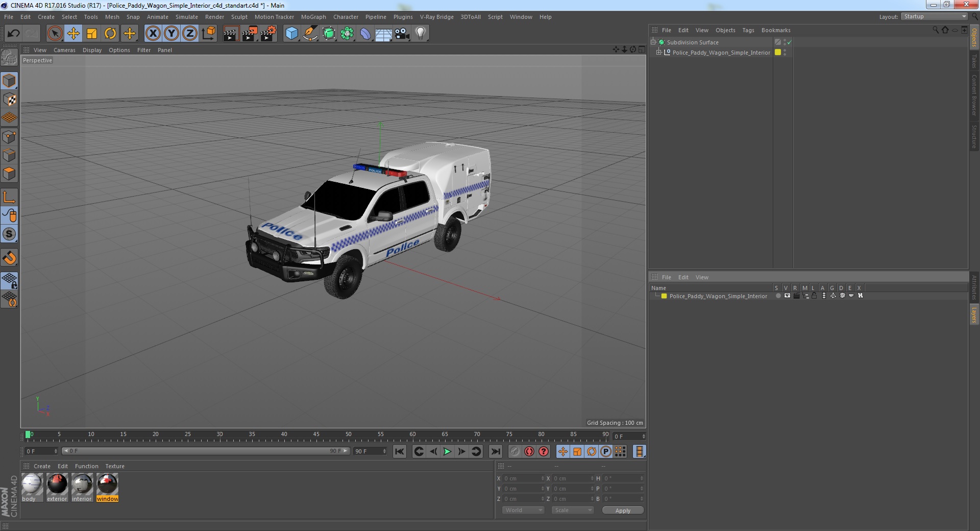
Task: Switch to Polygons mode
Action: 9,174
